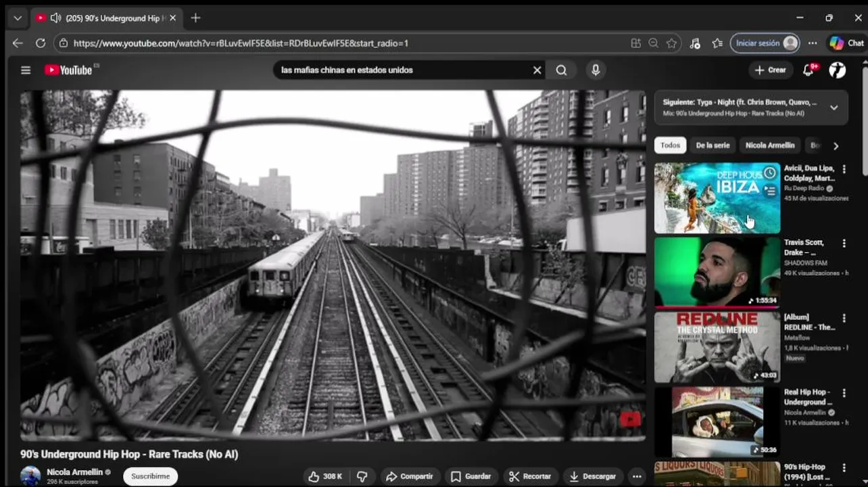Viewport: 868px width, 487px height.
Task: Open the Travis Scott, Drake video thumbnail
Action: pos(717,273)
